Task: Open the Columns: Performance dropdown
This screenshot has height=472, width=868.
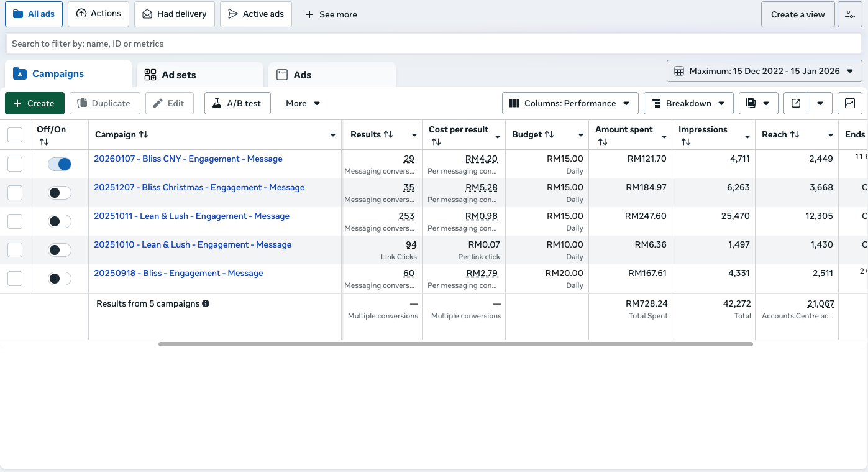Action: pyautogui.click(x=570, y=103)
